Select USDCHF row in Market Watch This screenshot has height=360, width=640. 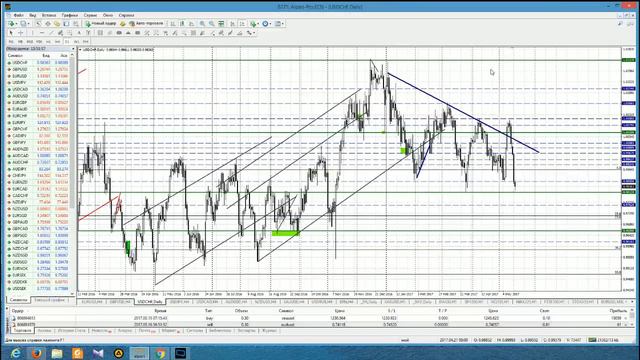pyautogui.click(x=38, y=62)
